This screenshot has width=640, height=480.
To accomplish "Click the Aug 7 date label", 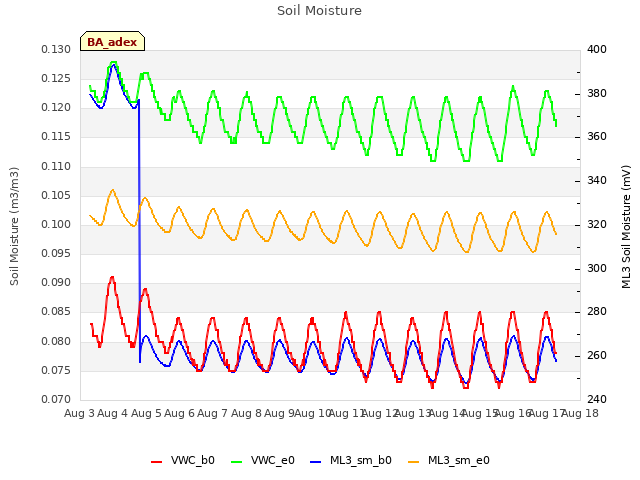I will pos(212,413).
